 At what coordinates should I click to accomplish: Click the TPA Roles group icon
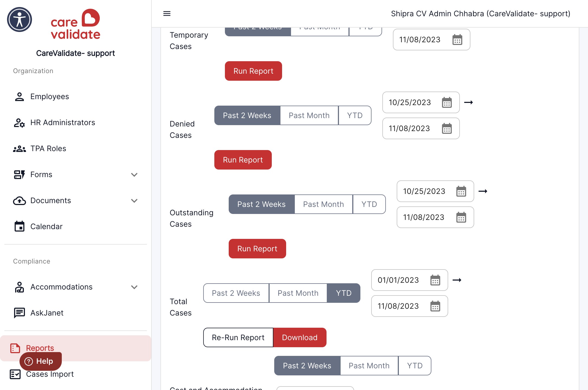pyautogui.click(x=20, y=149)
